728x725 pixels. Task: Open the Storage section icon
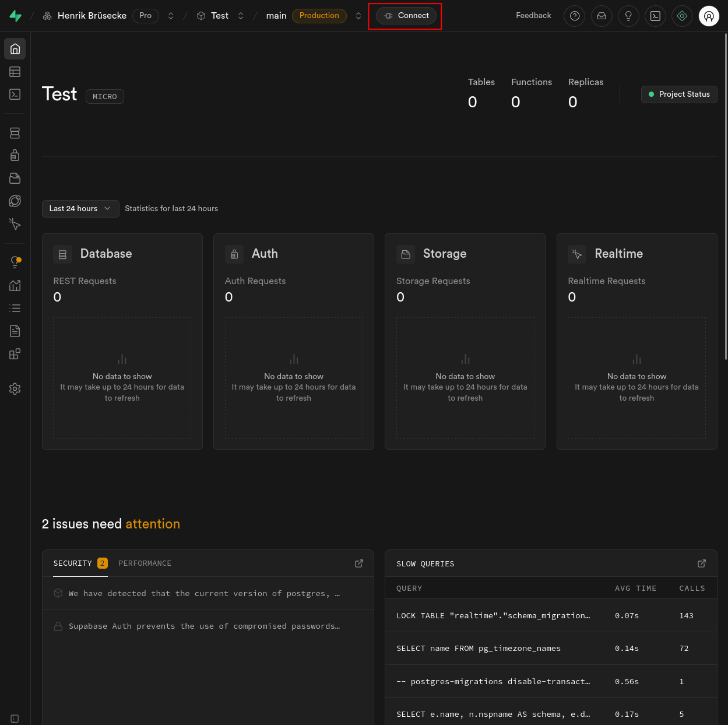click(x=15, y=178)
